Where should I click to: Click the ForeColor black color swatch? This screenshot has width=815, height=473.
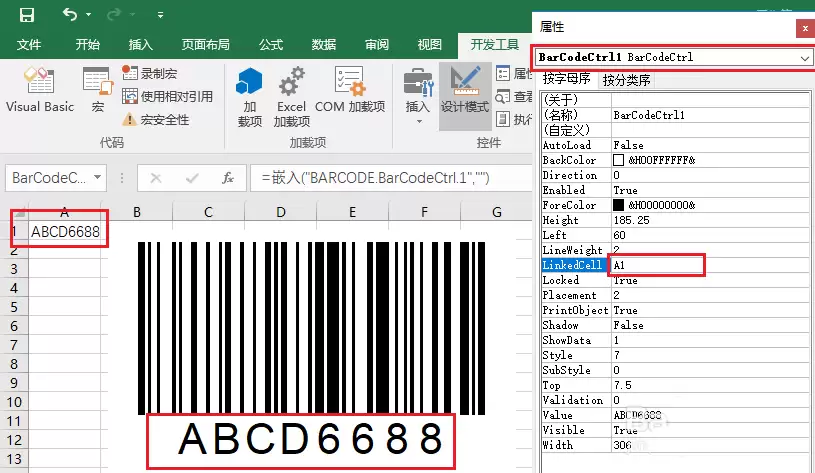click(x=619, y=205)
